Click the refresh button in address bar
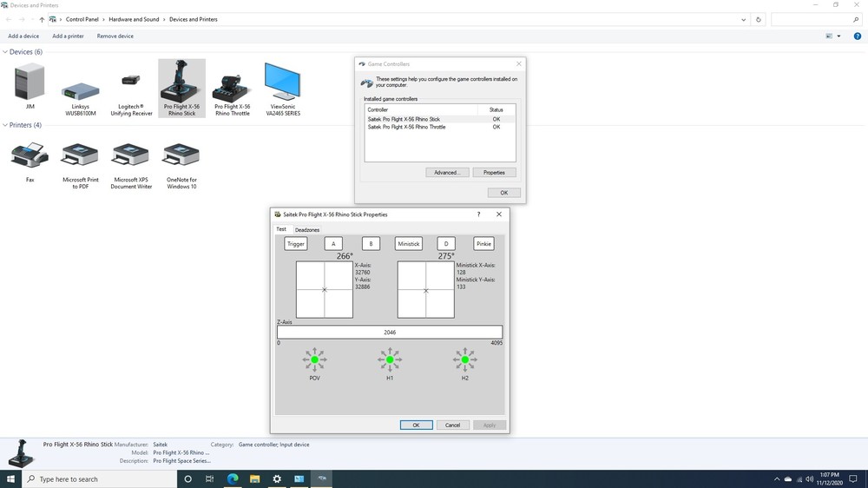This screenshot has height=488, width=868. tap(759, 19)
